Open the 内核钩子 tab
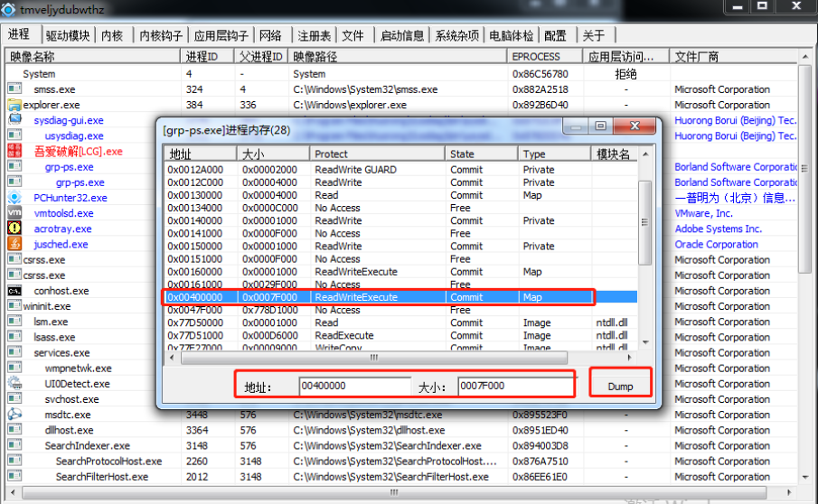Viewport: 818px width, 504px height. click(x=161, y=35)
